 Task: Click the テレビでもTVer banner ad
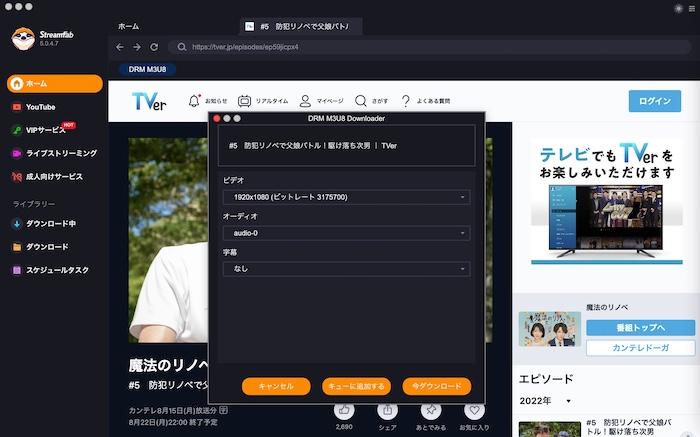pos(607,202)
